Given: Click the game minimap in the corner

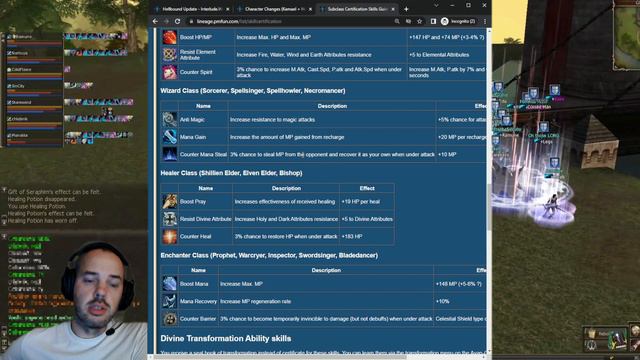Looking at the screenshot, I should click(627, 35).
